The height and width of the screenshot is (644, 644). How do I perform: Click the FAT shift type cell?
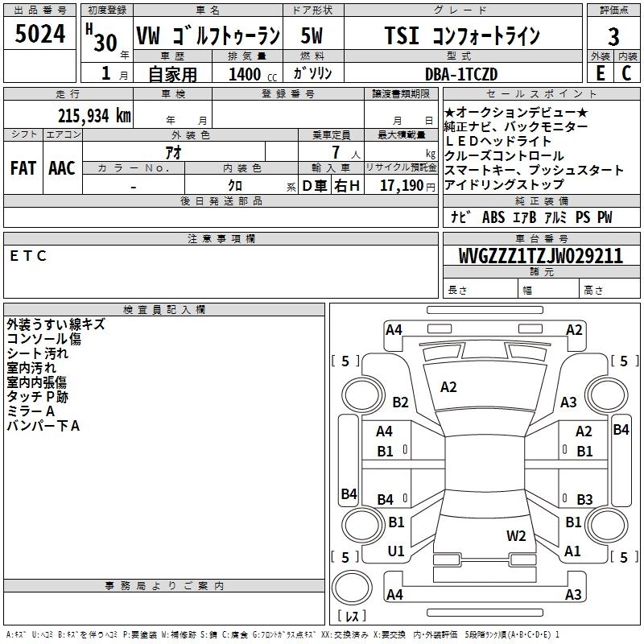tap(23, 167)
